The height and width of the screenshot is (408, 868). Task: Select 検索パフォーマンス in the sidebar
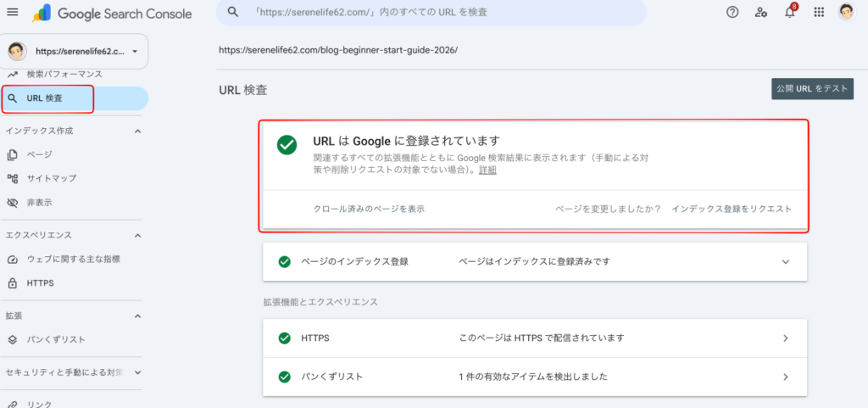tap(64, 74)
